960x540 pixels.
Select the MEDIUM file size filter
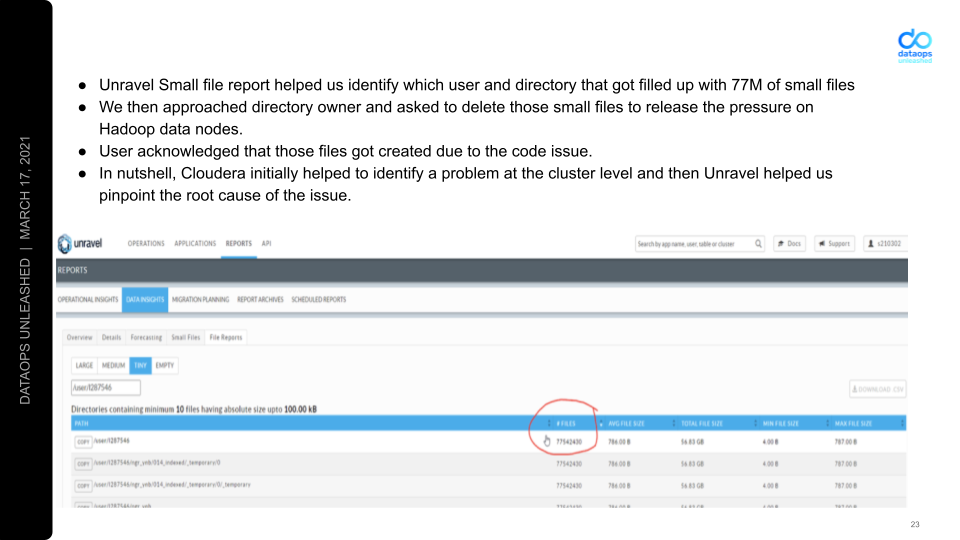[x=113, y=366]
